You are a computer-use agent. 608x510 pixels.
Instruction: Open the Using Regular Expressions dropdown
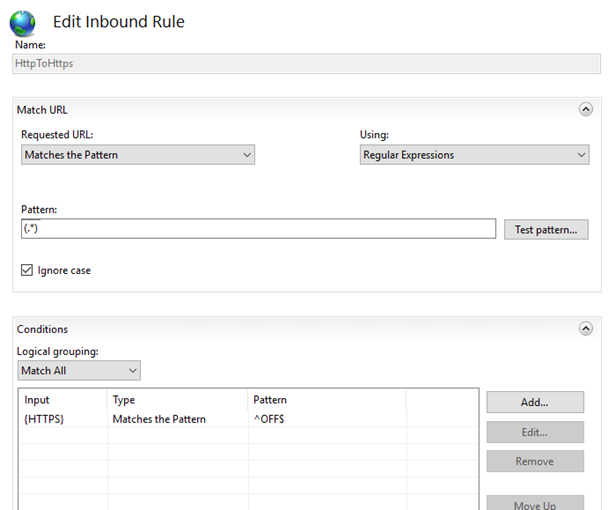click(x=474, y=155)
